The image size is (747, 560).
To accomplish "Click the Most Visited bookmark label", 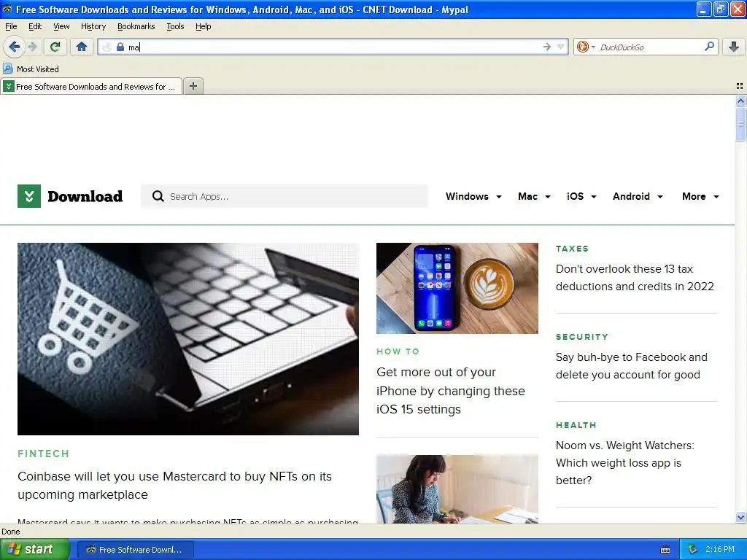I will (x=38, y=69).
